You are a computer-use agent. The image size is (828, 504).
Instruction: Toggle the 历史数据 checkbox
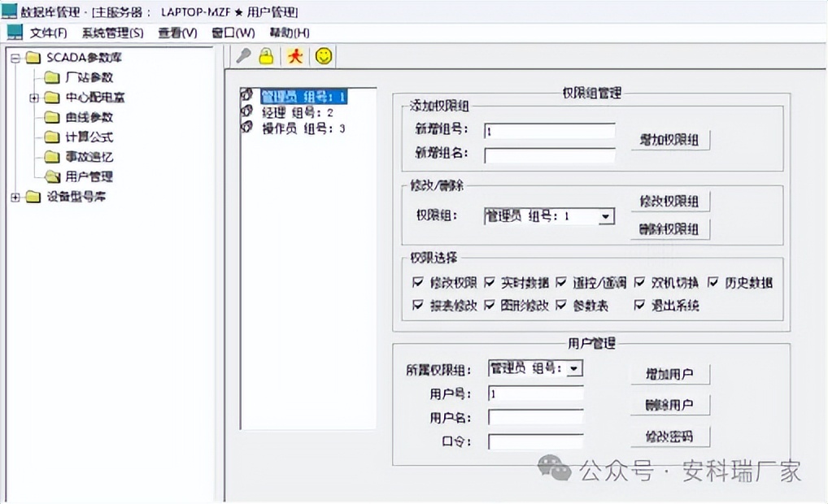click(713, 282)
